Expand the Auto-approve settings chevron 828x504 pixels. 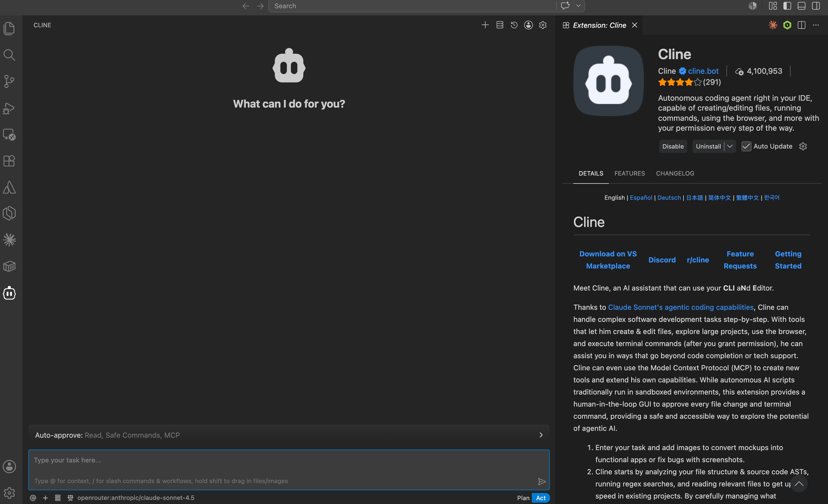pos(541,435)
